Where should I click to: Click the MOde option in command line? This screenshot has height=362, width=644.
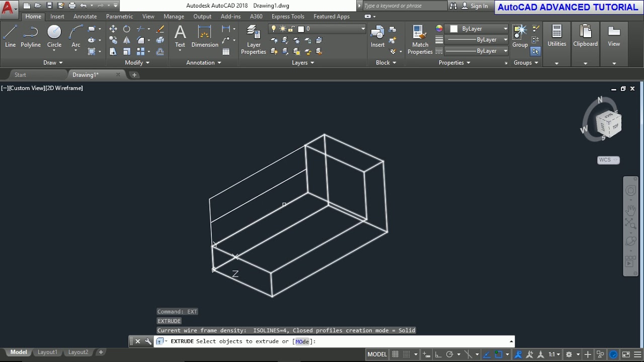point(302,341)
